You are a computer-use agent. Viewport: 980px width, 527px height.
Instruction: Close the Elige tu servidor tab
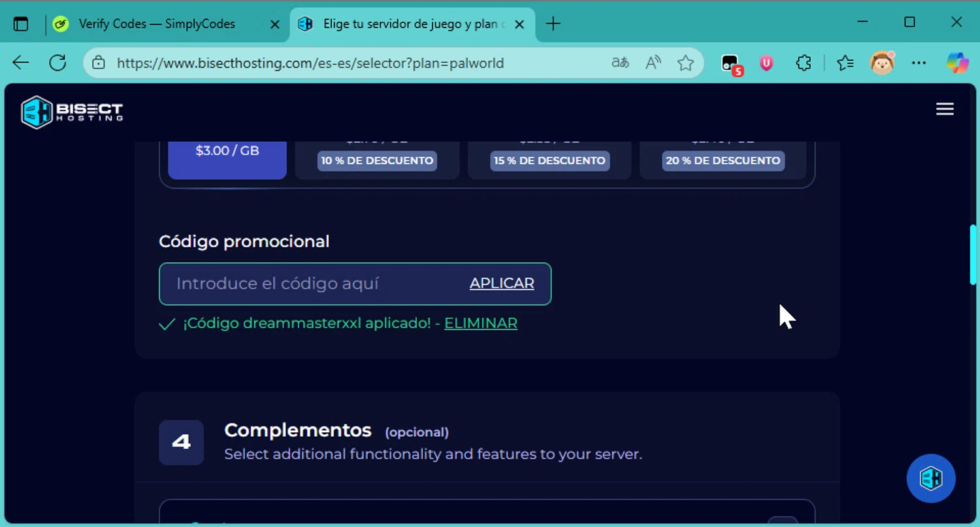(519, 24)
